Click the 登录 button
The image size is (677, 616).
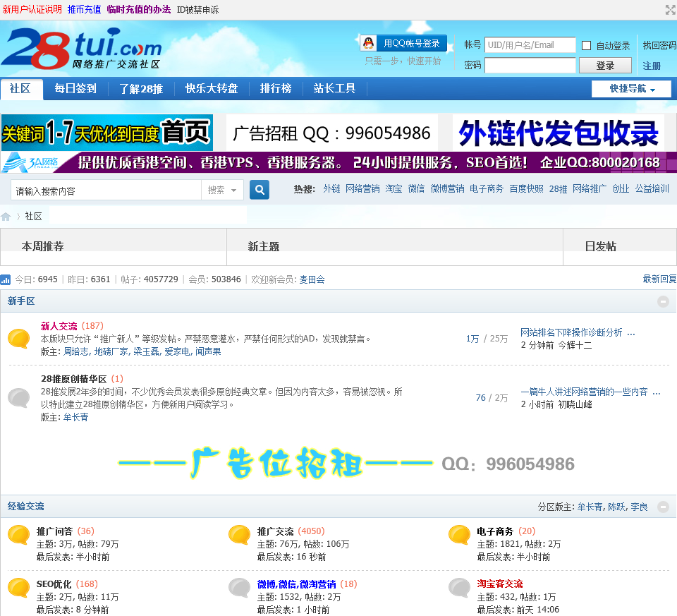605,66
